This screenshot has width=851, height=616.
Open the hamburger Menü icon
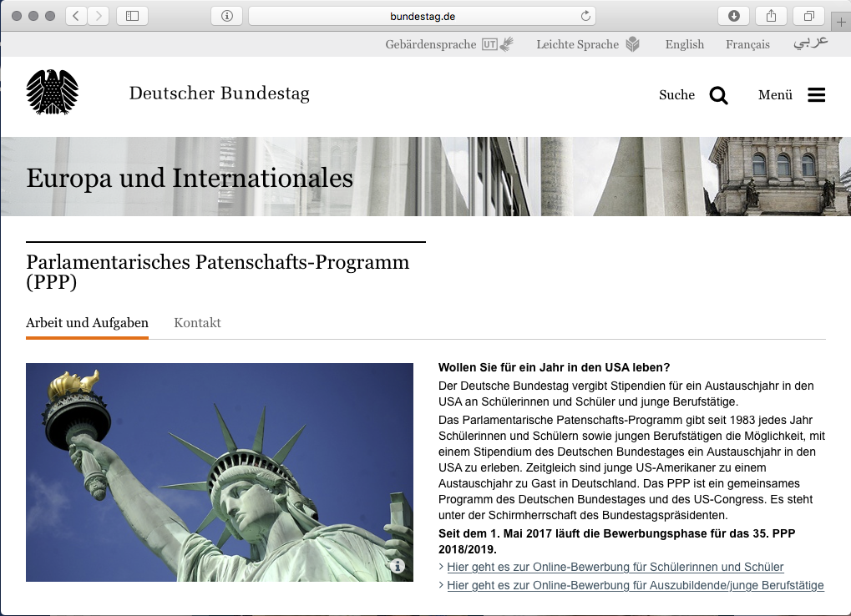click(x=816, y=95)
